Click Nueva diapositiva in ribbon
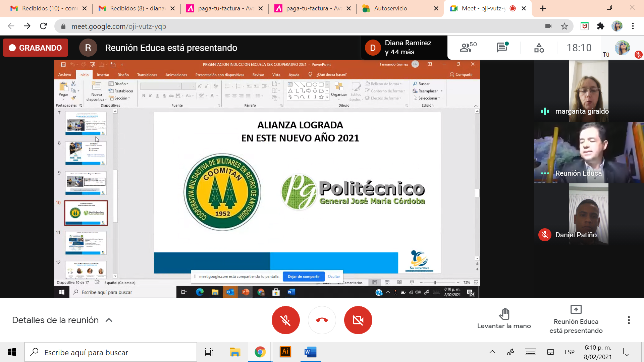The image size is (644, 362). point(97,91)
